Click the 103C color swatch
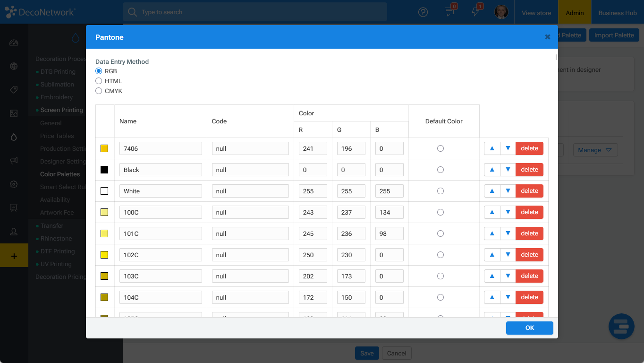This screenshot has width=644, height=363. pyautogui.click(x=104, y=276)
